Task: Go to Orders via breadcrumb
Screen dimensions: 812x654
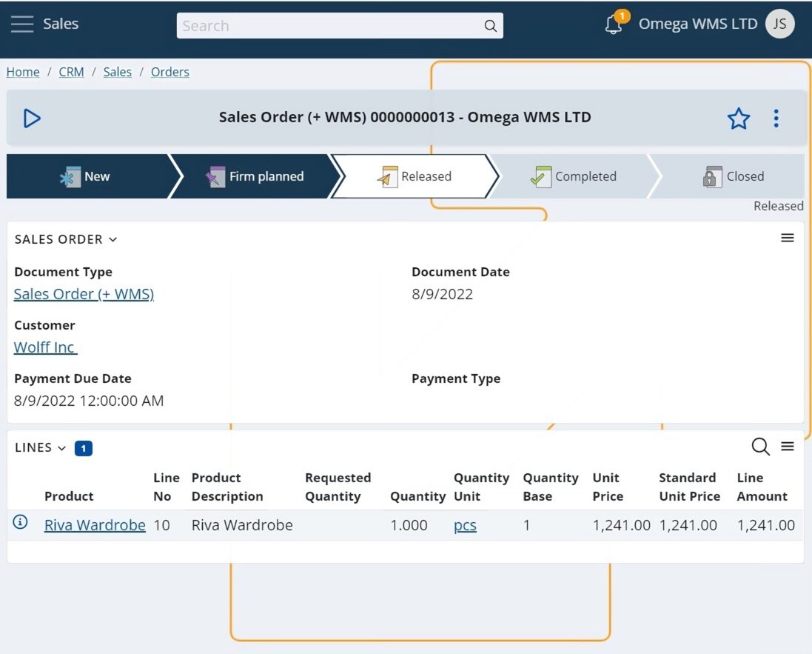Action: (170, 72)
